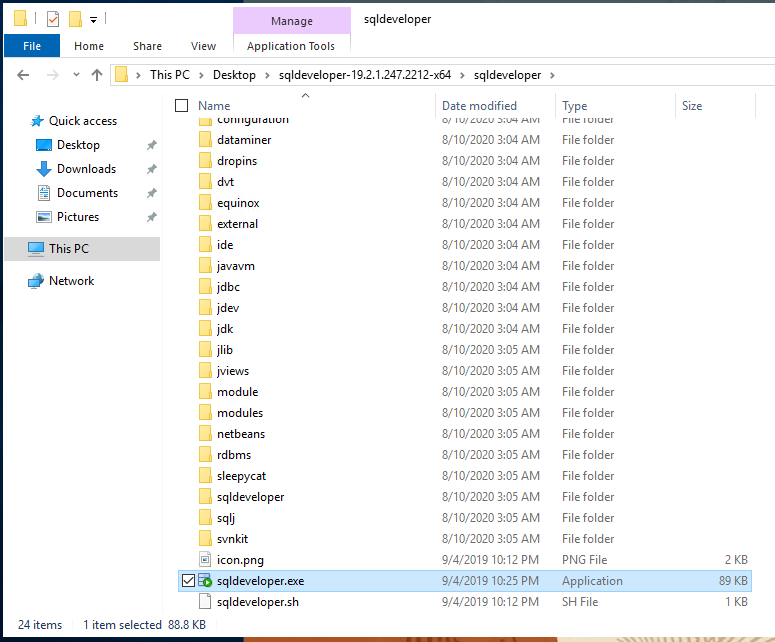
Task: Open the recent locations dropdown
Action: click(x=76, y=75)
